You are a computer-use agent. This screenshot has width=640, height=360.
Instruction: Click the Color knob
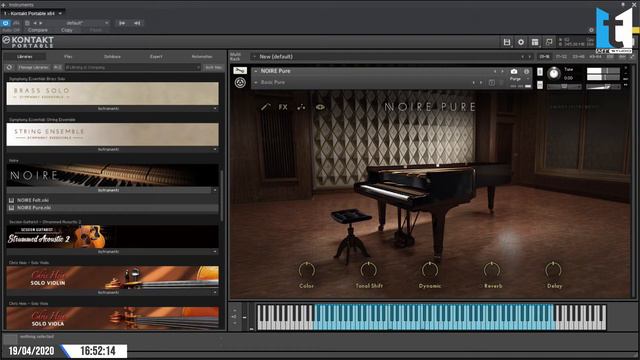307,270
